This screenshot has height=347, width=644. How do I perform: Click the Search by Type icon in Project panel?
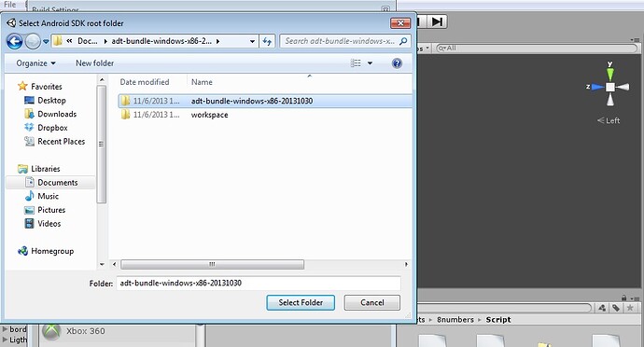coord(602,308)
